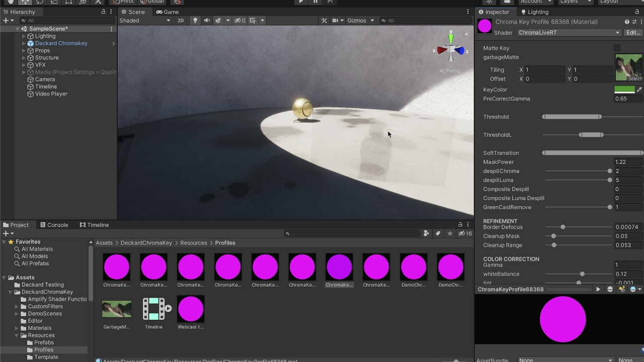Click the MaskPower value field
644x362 pixels.
[x=628, y=162]
